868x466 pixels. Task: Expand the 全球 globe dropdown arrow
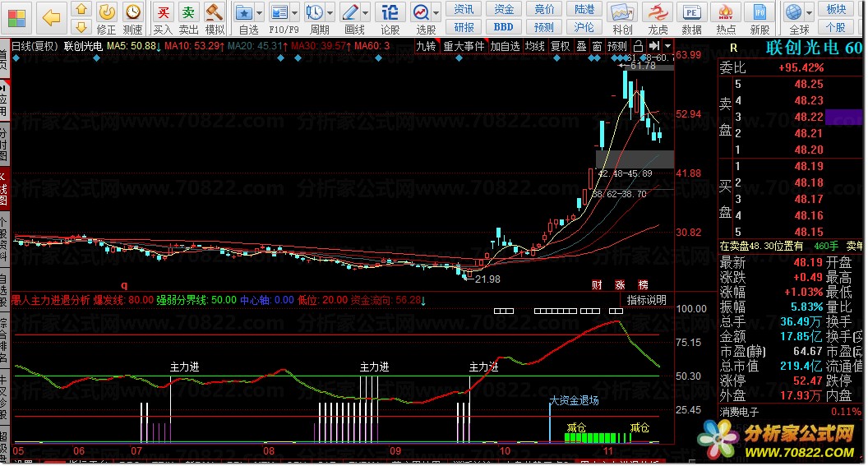(x=810, y=12)
